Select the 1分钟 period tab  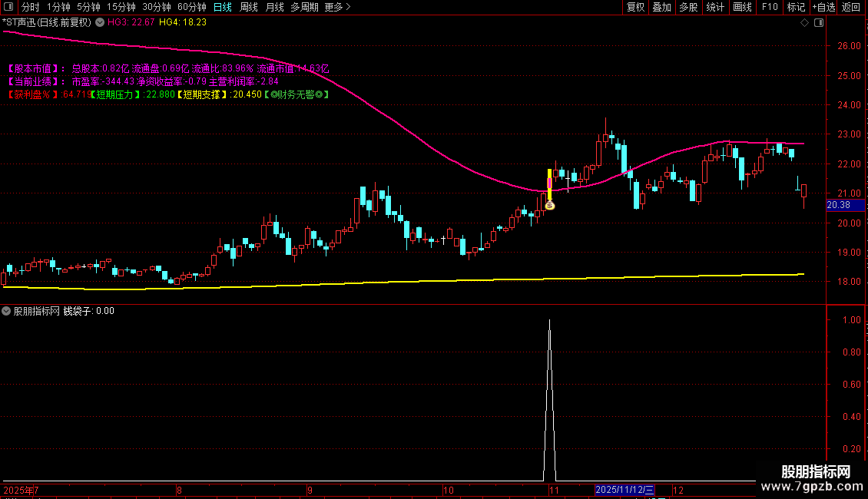(58, 7)
